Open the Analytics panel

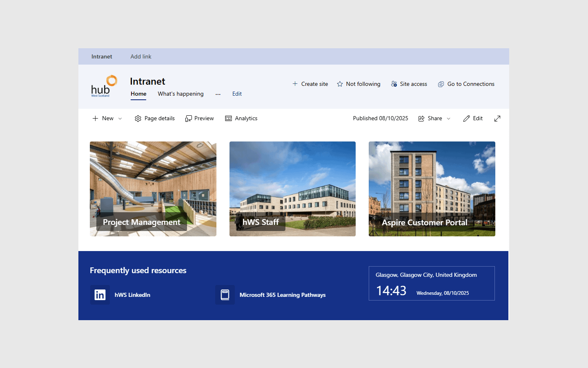[241, 118]
